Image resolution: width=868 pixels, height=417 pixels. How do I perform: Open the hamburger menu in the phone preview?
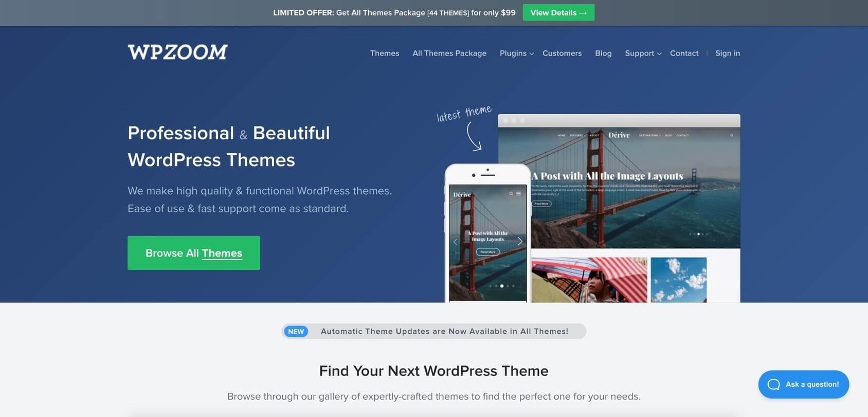(518, 194)
